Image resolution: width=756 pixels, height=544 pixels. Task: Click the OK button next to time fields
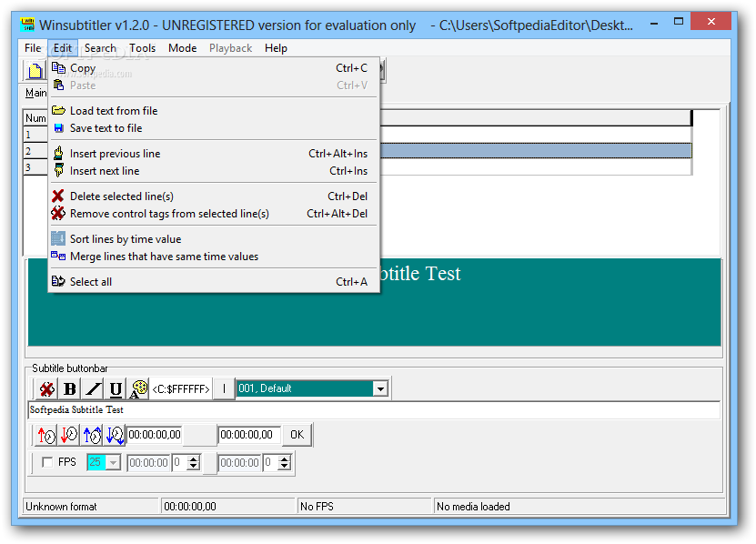297,435
